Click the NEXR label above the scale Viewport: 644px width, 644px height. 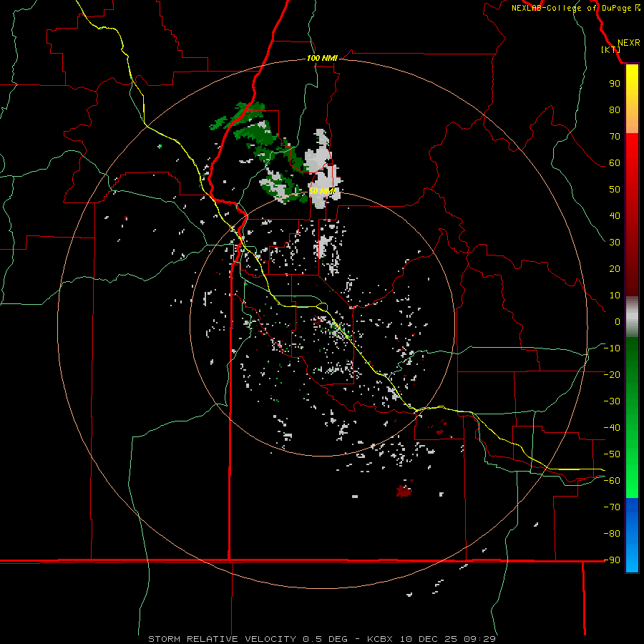pyautogui.click(x=628, y=42)
